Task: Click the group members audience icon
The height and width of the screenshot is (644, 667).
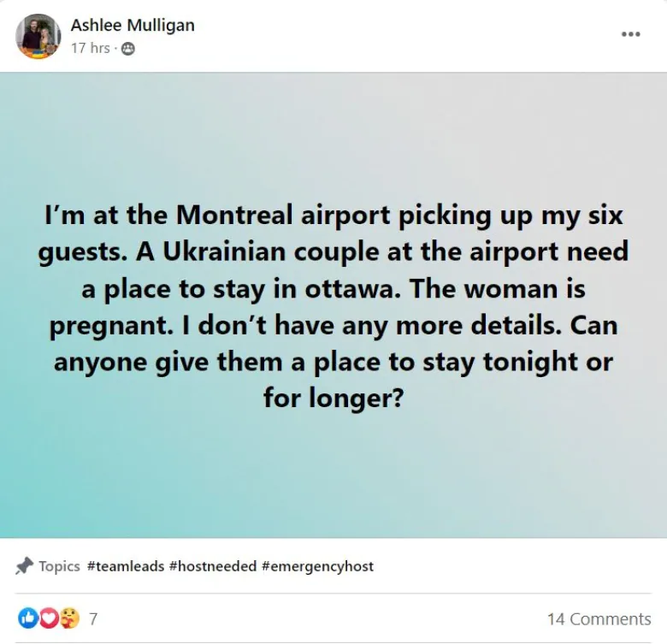Action: [128, 49]
